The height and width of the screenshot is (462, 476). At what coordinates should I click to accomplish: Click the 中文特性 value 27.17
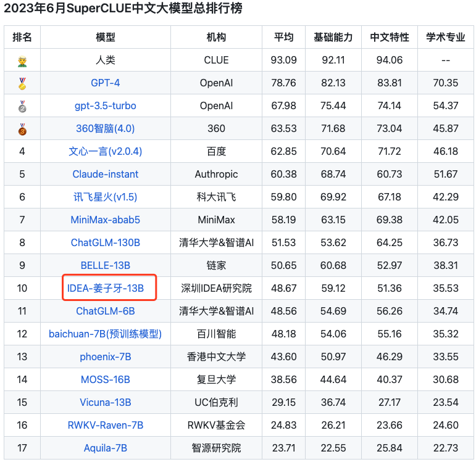coord(390,403)
